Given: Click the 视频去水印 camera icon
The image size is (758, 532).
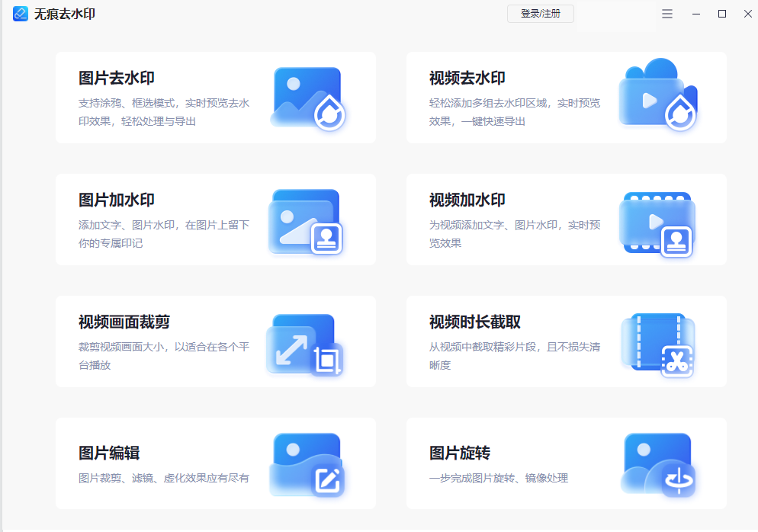Looking at the screenshot, I should [x=657, y=95].
